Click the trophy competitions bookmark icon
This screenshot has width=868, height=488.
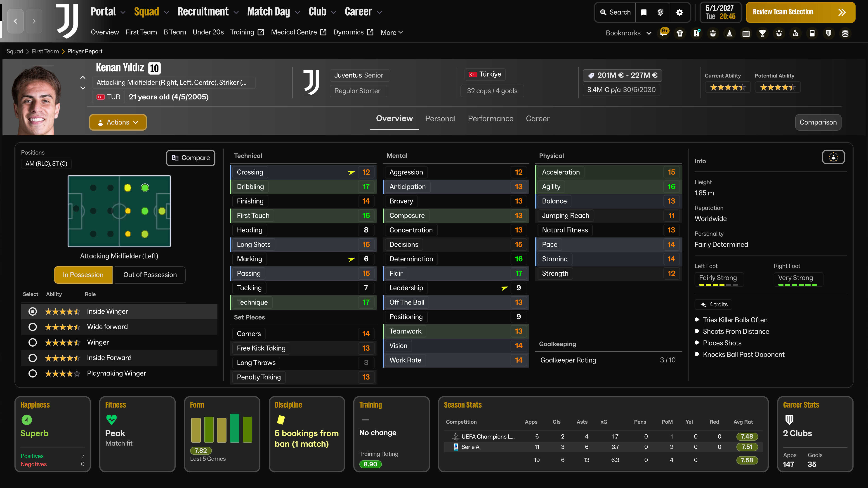762,33
